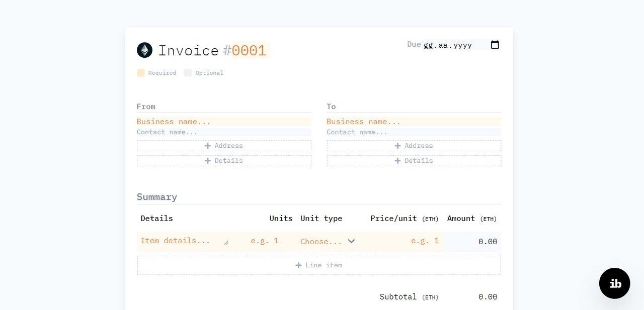644x310 pixels.
Task: Click the To section label
Action: pos(331,107)
